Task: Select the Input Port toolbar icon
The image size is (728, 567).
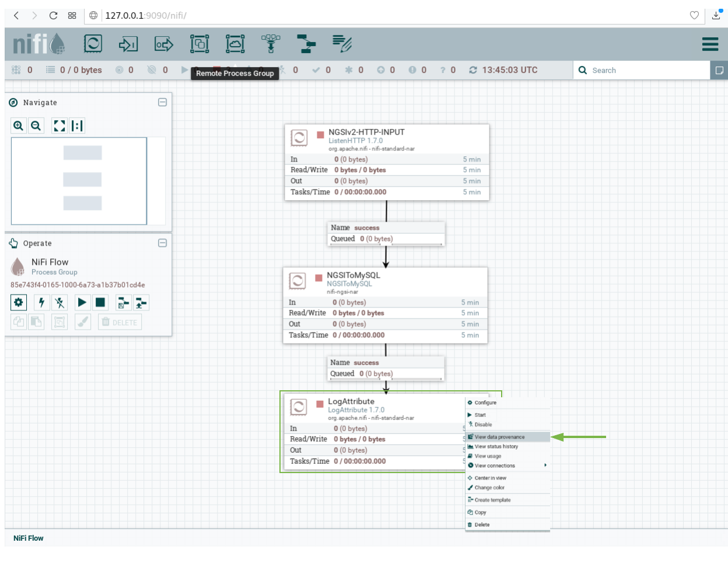Action: [128, 44]
